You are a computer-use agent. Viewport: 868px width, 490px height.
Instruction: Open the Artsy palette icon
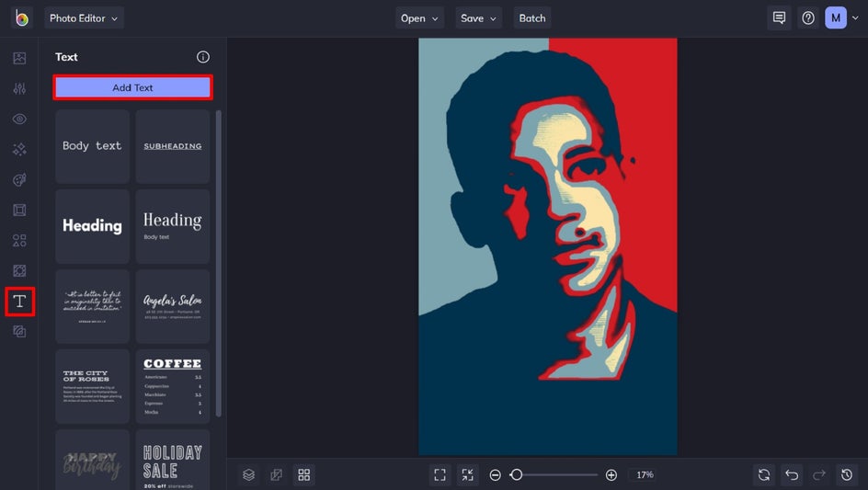point(19,179)
